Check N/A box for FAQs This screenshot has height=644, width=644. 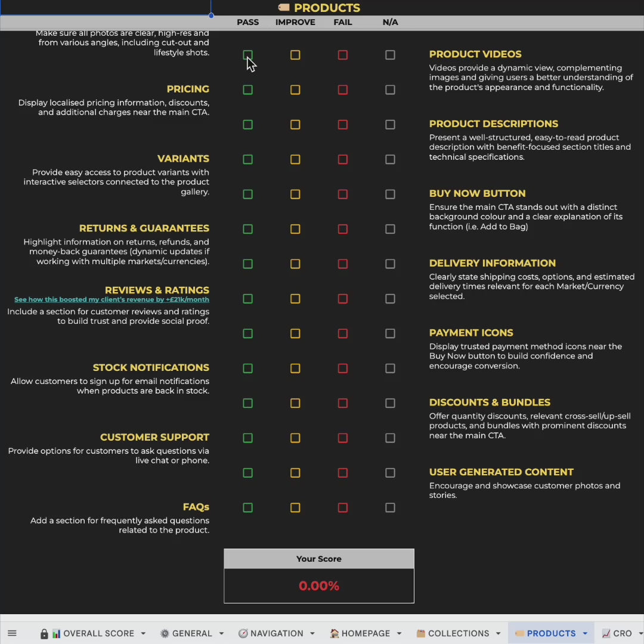point(390,508)
